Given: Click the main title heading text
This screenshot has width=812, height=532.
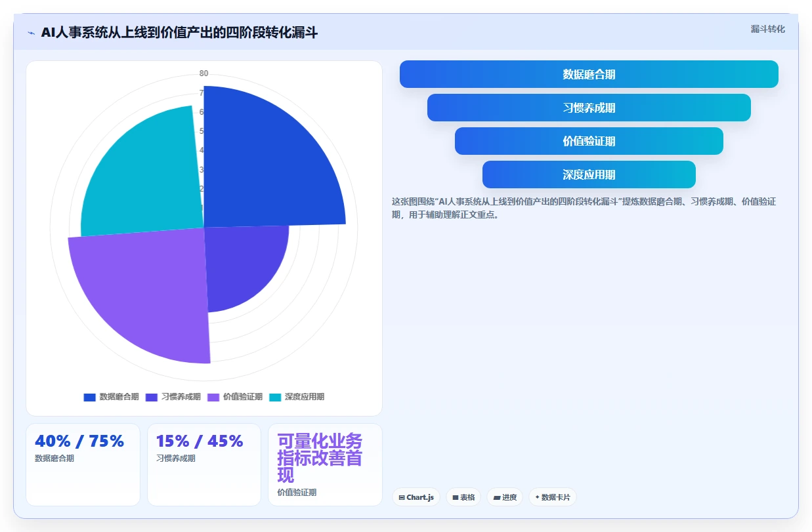Looking at the screenshot, I should coord(179,33).
